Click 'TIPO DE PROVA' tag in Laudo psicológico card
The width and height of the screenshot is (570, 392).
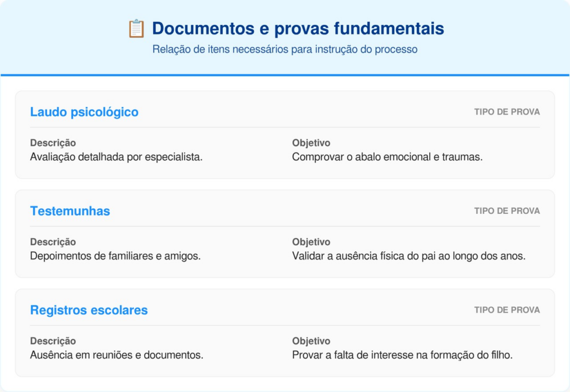[x=507, y=112]
